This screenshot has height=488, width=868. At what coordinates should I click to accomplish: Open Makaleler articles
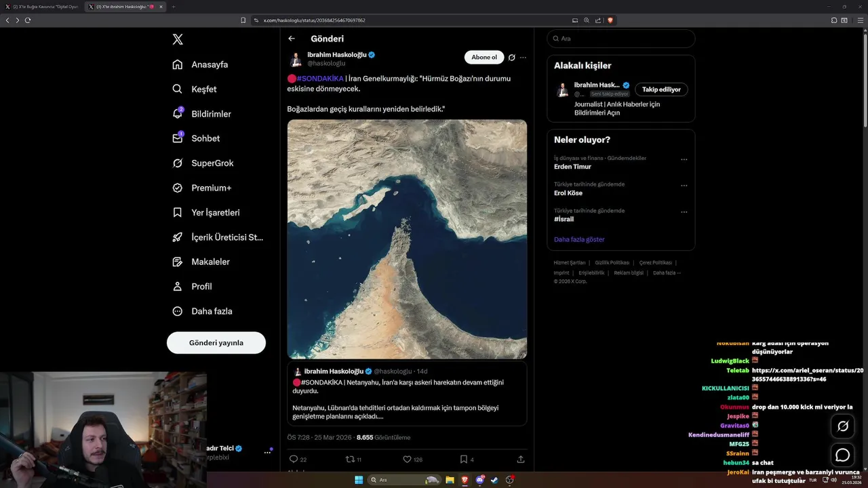tap(201, 262)
